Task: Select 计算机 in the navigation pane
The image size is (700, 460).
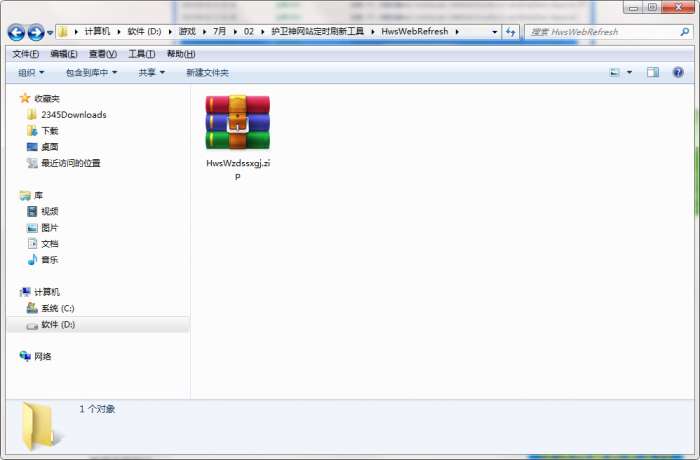Action: click(x=47, y=292)
